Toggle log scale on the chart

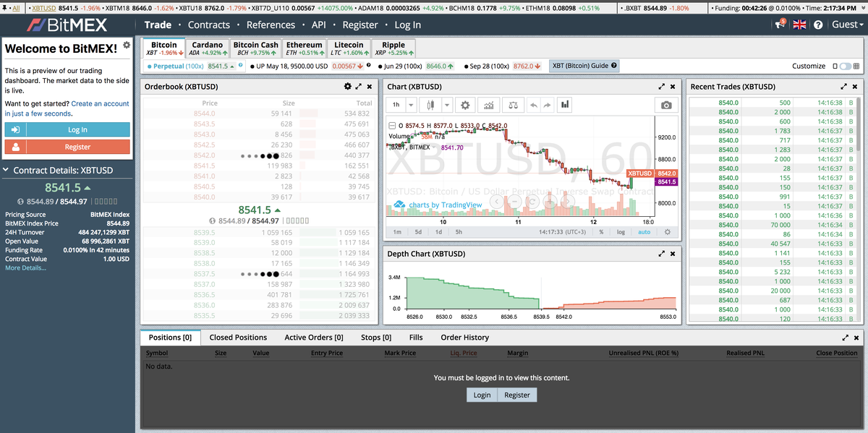pos(621,232)
